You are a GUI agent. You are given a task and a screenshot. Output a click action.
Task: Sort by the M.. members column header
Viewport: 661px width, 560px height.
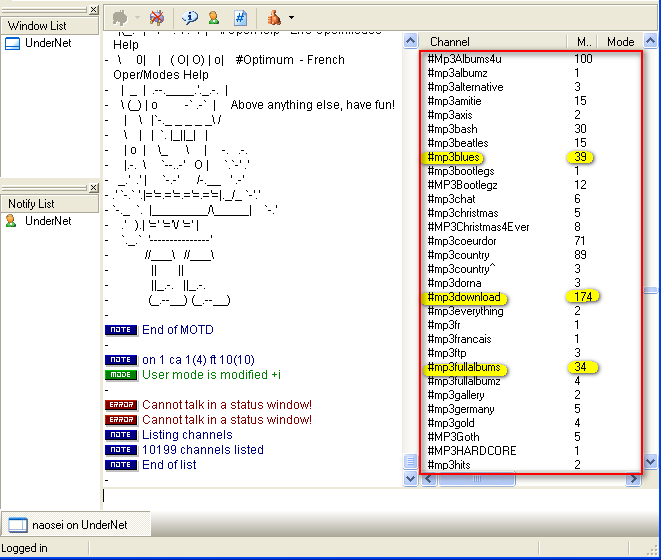(584, 42)
